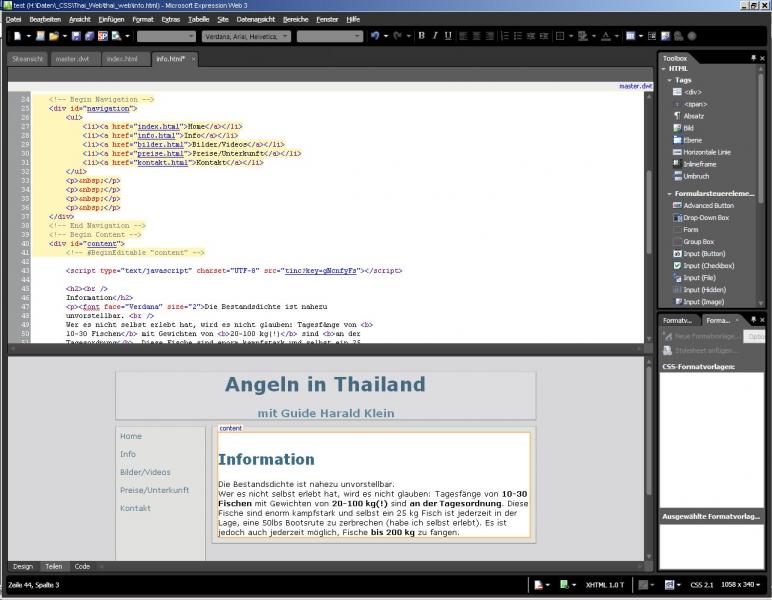
Task: Click the numbered list icon
Action: 505,36
